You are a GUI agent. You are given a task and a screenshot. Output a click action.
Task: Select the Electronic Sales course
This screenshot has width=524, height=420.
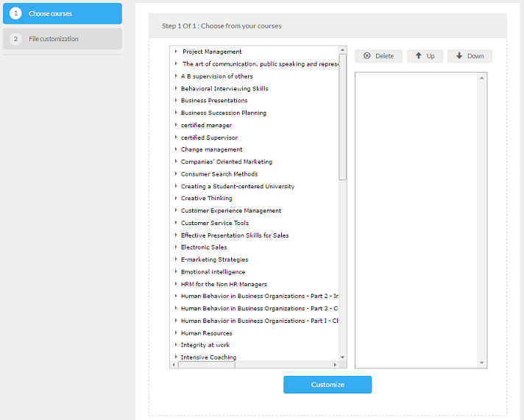[x=204, y=247]
